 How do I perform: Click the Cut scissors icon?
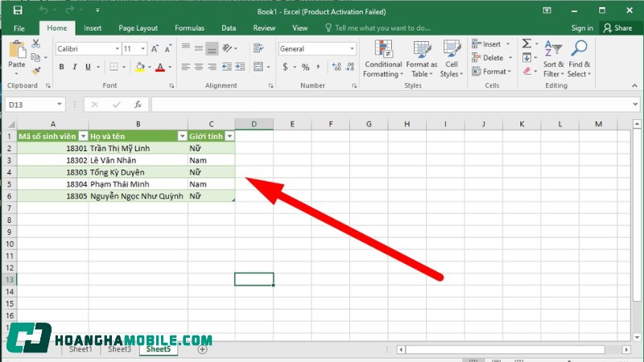35,43
